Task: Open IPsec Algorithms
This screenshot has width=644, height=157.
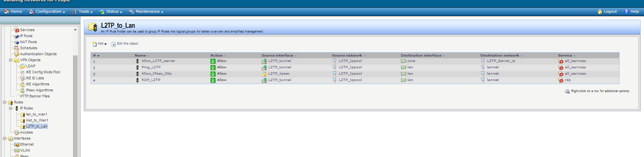Action: pyautogui.click(x=40, y=90)
